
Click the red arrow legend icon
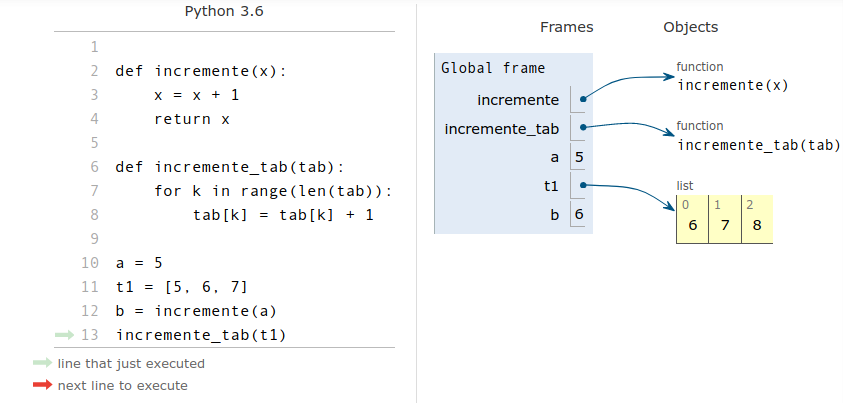(x=41, y=386)
